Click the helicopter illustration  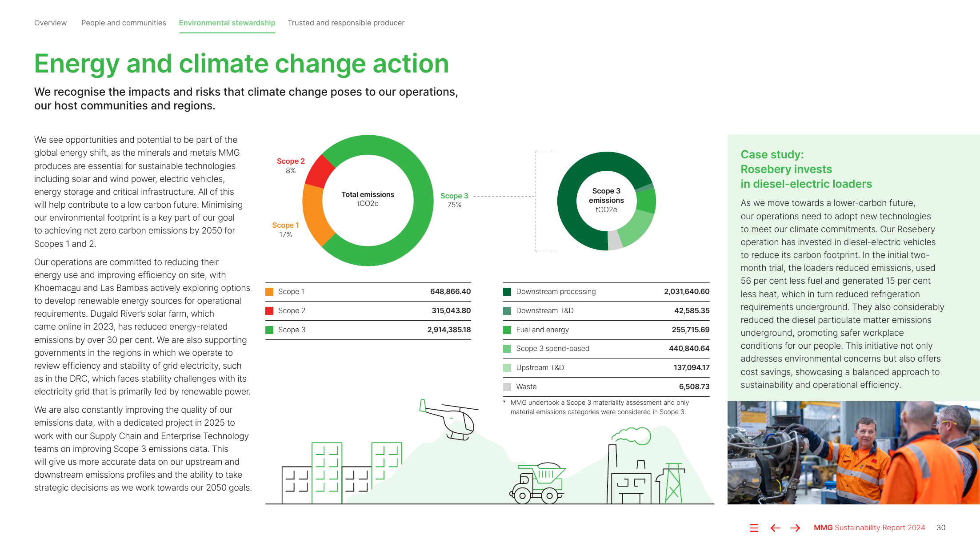point(449,419)
